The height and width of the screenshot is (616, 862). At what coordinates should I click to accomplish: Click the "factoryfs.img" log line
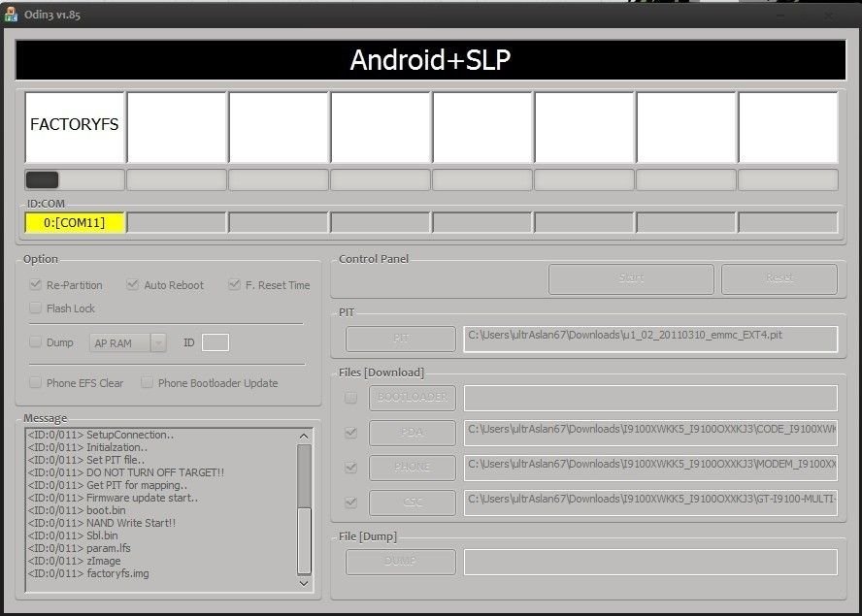[x=88, y=573]
